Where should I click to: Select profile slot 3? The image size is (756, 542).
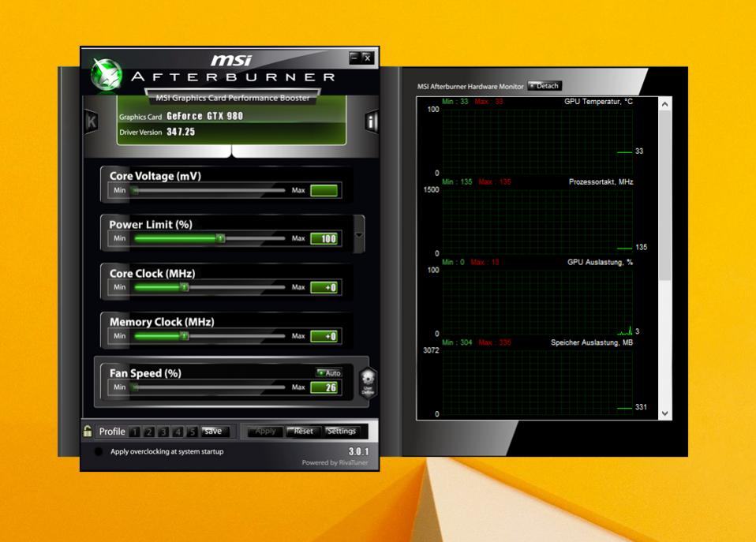(x=163, y=432)
